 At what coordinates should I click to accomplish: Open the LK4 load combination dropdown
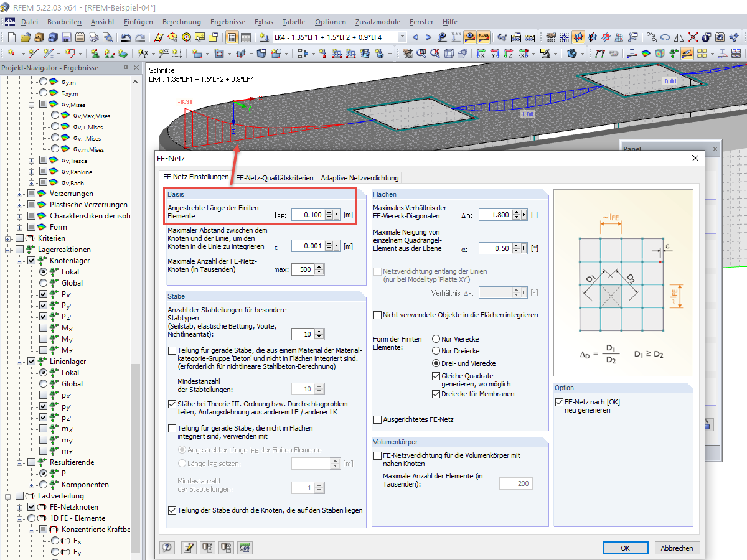[402, 37]
